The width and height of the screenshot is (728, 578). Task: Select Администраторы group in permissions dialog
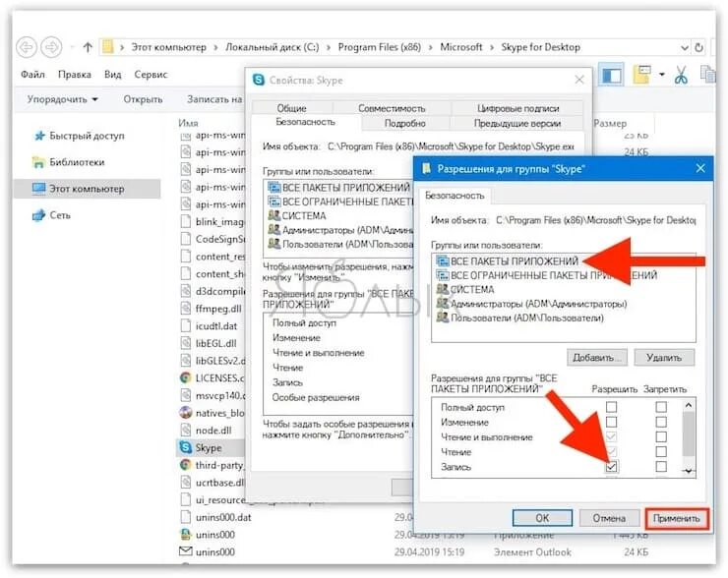pos(531,304)
